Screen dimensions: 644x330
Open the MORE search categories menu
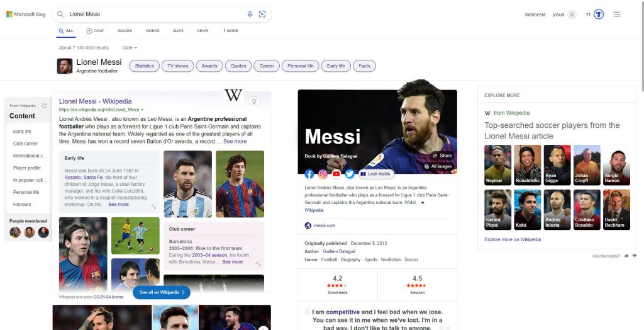coord(230,31)
